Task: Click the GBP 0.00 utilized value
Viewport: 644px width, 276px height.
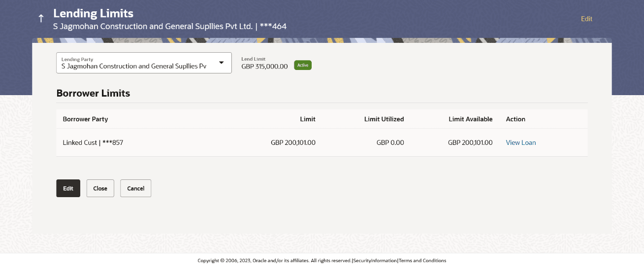Action: [390, 143]
